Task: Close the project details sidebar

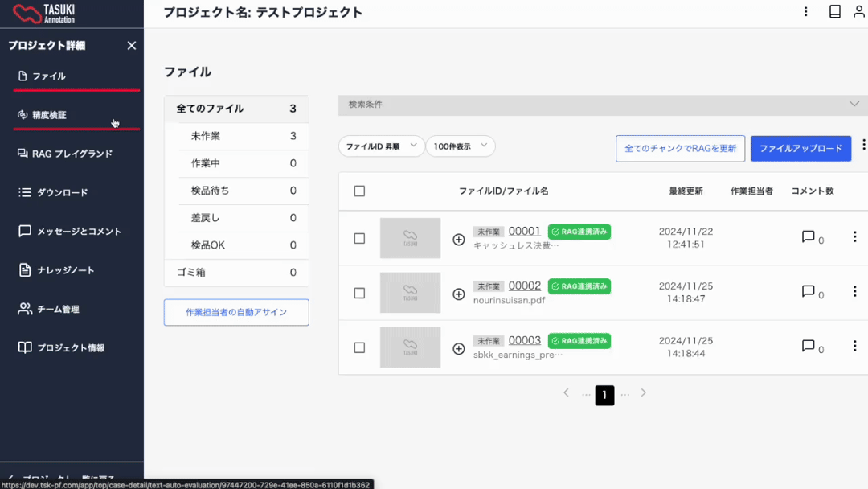Action: 131,45
